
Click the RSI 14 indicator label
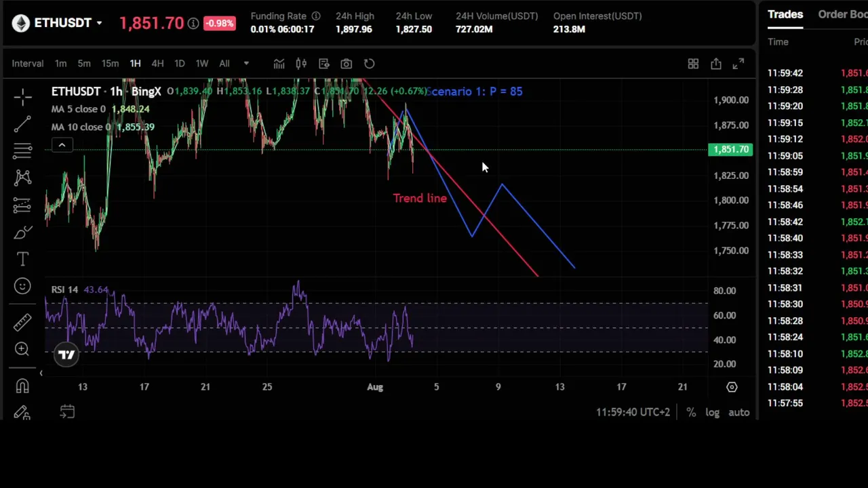pyautogui.click(x=64, y=290)
